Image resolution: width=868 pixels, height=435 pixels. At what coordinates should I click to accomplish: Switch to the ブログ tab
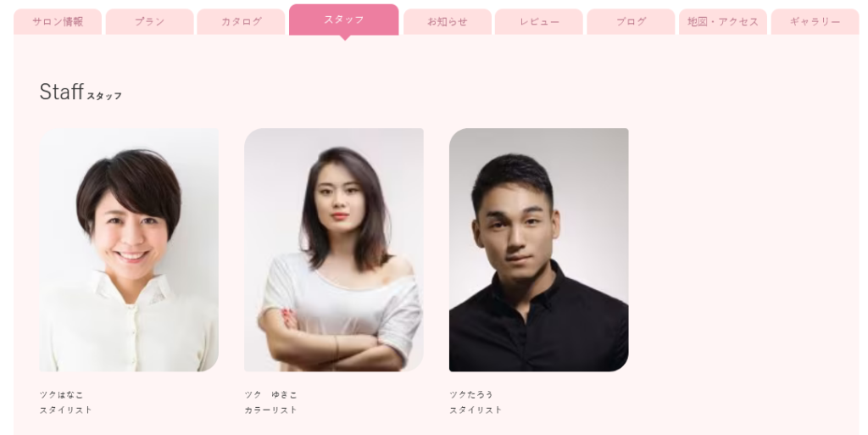(x=631, y=21)
